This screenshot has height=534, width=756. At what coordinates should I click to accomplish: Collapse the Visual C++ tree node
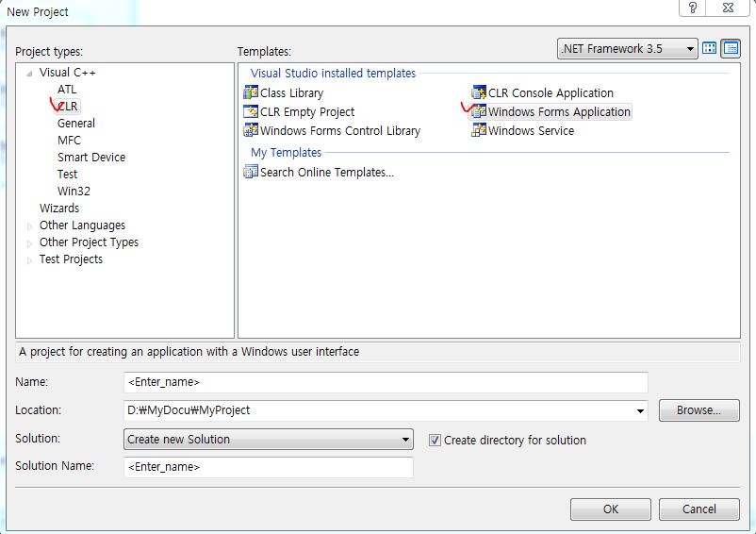pyautogui.click(x=29, y=74)
